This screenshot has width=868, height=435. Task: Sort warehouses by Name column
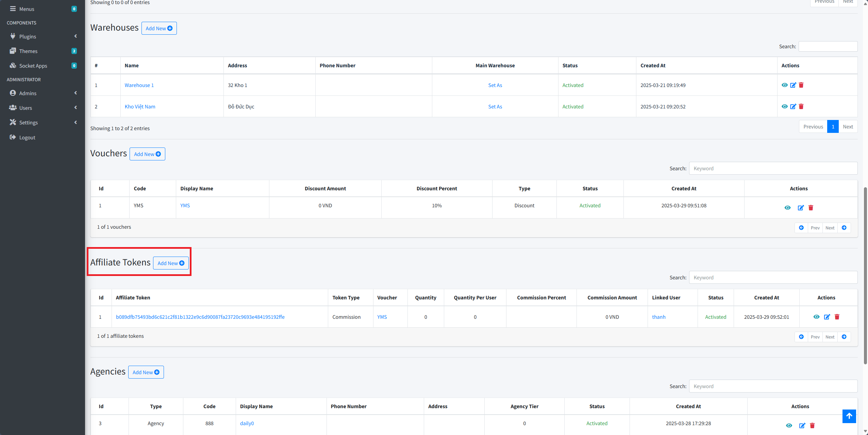[172, 65]
